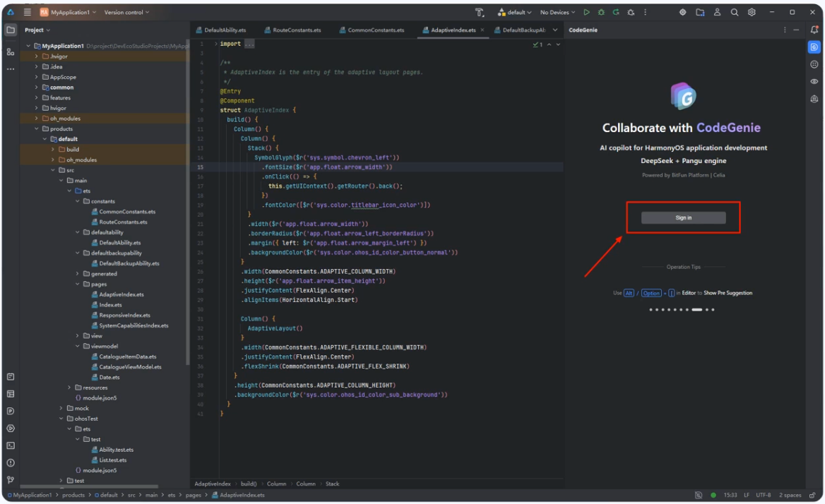Open the No Devices selector dropdown
The height and width of the screenshot is (504, 825).
tap(558, 12)
